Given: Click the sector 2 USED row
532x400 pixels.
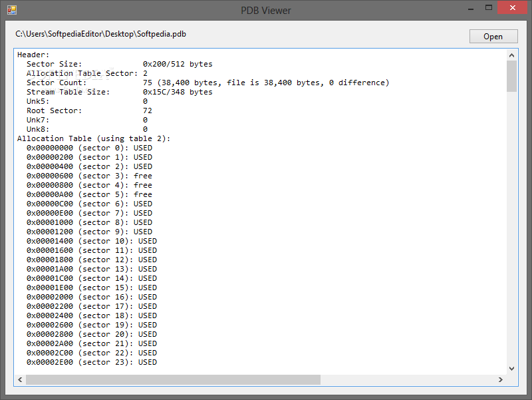Looking at the screenshot, I should point(90,167).
